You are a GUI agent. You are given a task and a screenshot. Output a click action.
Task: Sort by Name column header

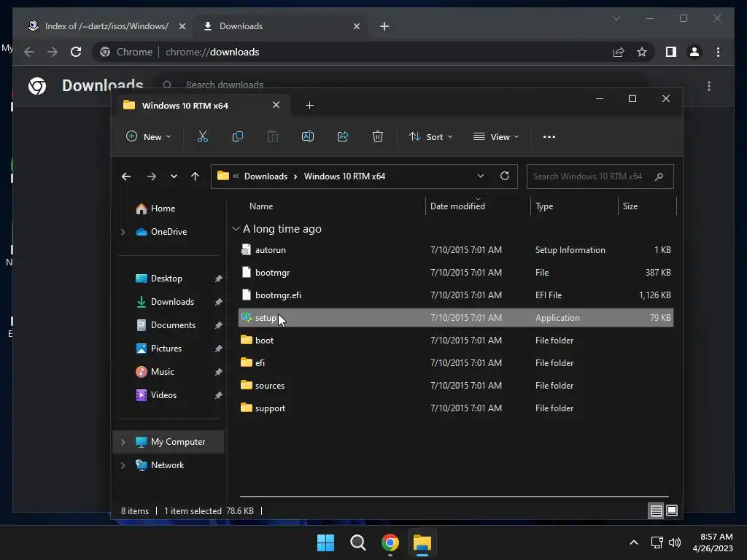coord(261,206)
